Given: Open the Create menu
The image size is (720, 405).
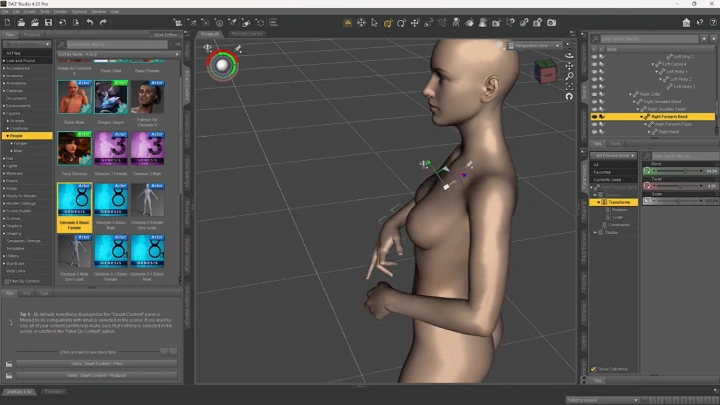Looking at the screenshot, I should tap(30, 11).
